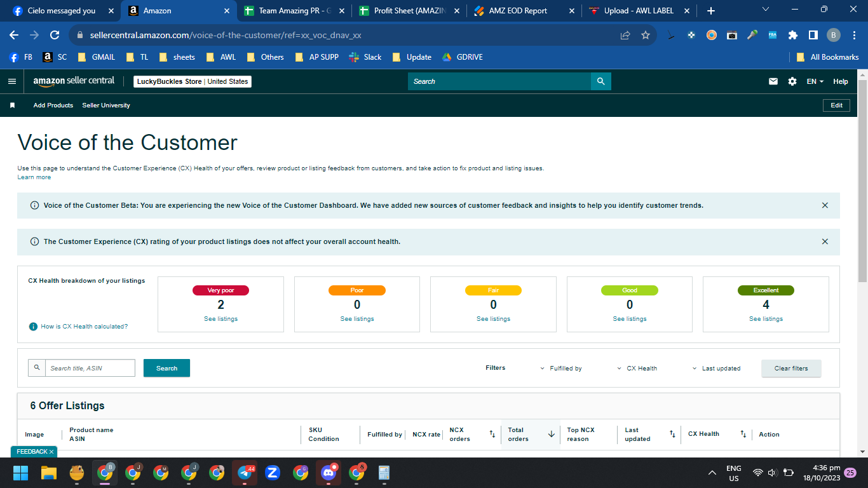Open Seller University

(x=106, y=105)
